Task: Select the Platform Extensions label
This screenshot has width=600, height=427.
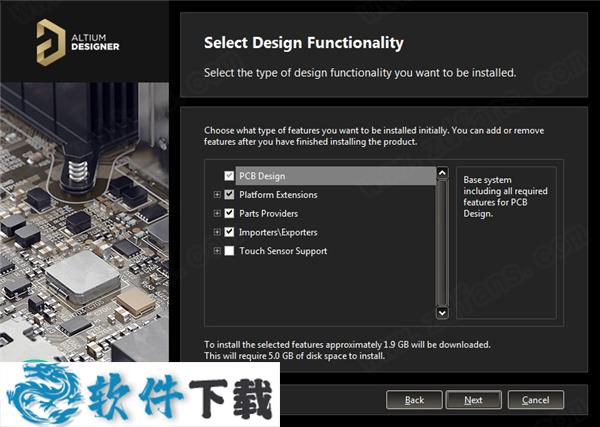Action: (x=278, y=195)
